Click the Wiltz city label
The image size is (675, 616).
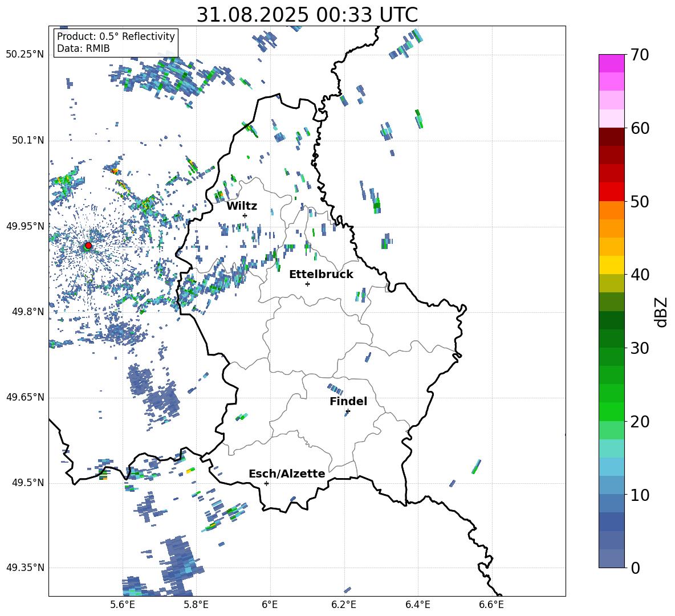click(242, 206)
